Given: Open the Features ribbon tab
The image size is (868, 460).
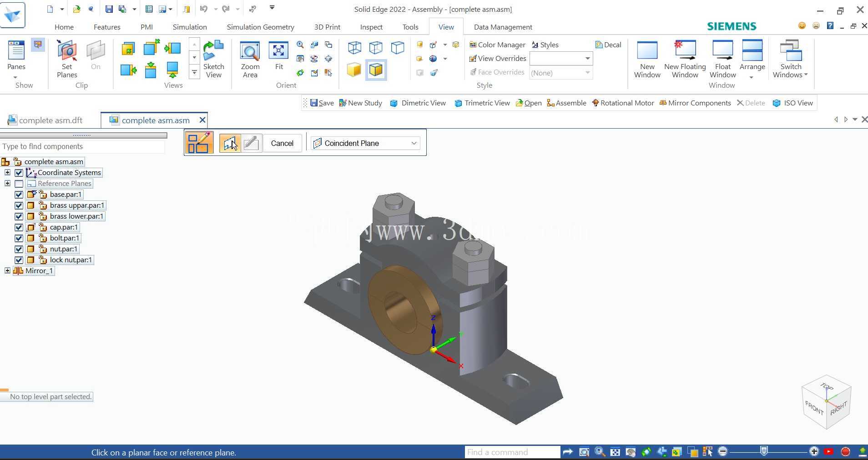Looking at the screenshot, I should pos(107,27).
